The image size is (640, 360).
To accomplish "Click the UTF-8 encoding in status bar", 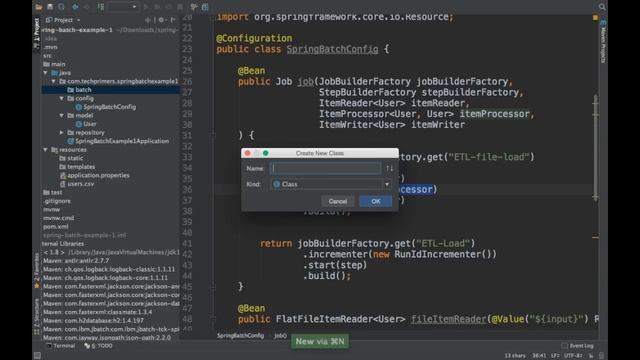I will tap(573, 356).
